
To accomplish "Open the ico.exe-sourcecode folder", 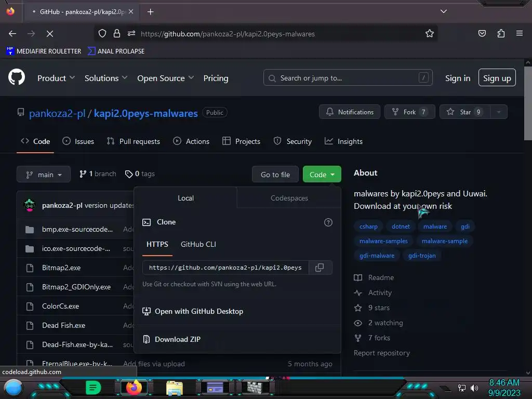I will coord(76,249).
